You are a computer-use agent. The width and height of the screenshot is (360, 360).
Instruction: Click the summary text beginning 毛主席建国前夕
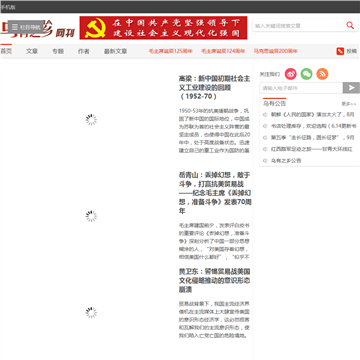tap(214, 240)
